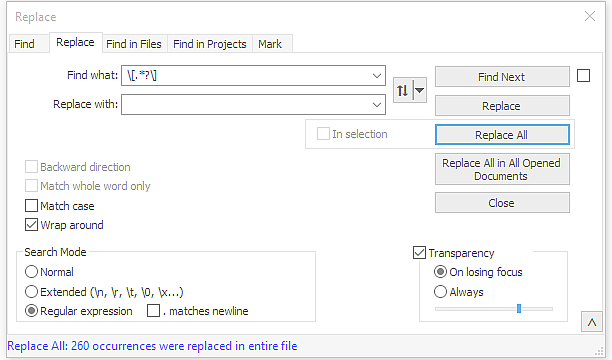
Task: Swap find and replace fields icon
Action: (402, 91)
